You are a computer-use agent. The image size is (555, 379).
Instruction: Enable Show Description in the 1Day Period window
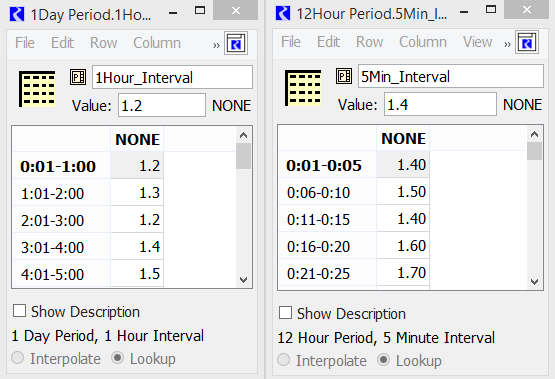(x=19, y=311)
